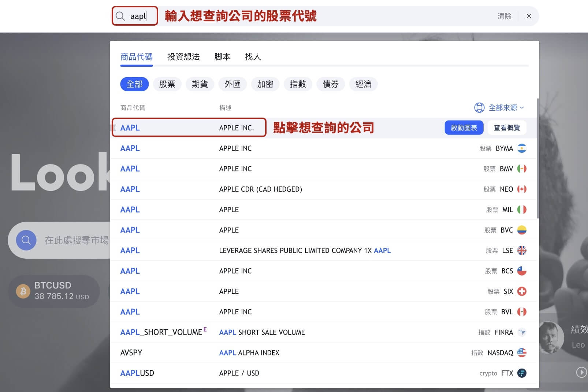588x392 pixels.
Task: Click the 查看概覽 button
Action: pyautogui.click(x=507, y=128)
